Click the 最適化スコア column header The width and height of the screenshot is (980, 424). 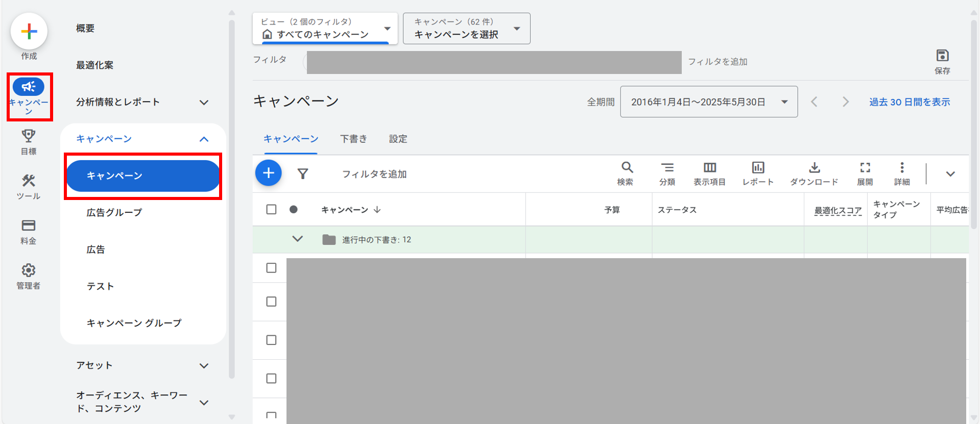point(838,210)
